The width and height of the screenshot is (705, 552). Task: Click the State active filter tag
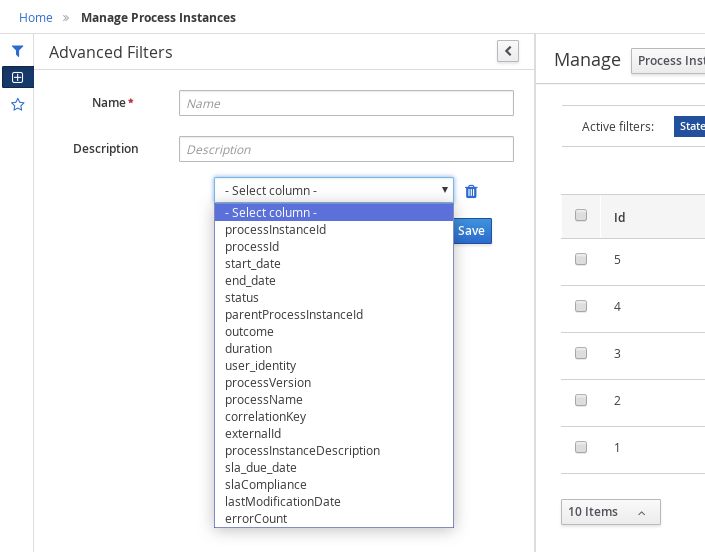click(x=690, y=126)
